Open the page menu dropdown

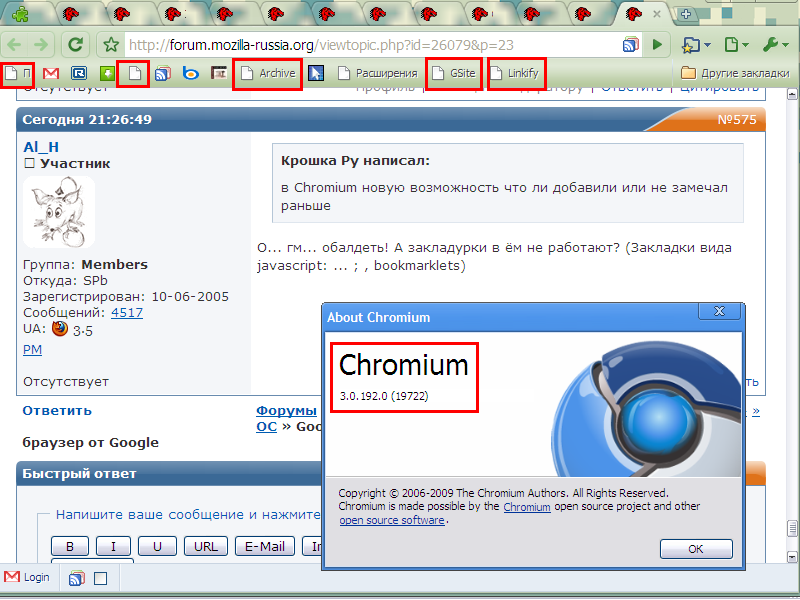(x=737, y=45)
